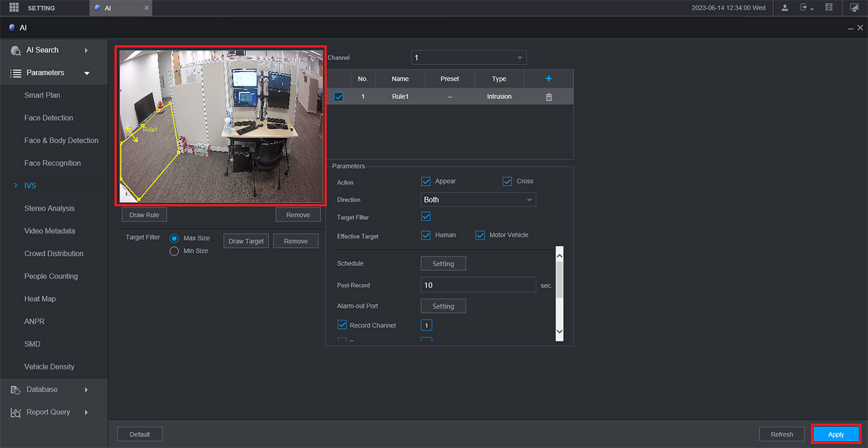This screenshot has width=868, height=448.
Task: Open the main menu grid icon
Action: [x=14, y=8]
